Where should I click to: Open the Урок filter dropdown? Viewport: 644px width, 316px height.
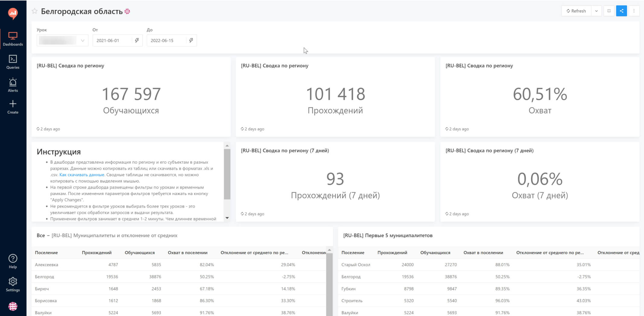(x=62, y=40)
